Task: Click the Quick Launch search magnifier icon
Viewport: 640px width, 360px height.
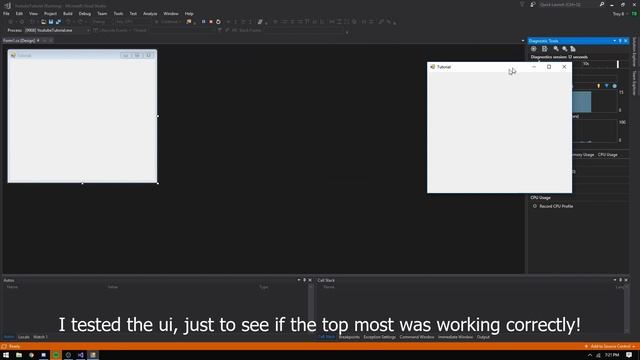Action: 602,4
